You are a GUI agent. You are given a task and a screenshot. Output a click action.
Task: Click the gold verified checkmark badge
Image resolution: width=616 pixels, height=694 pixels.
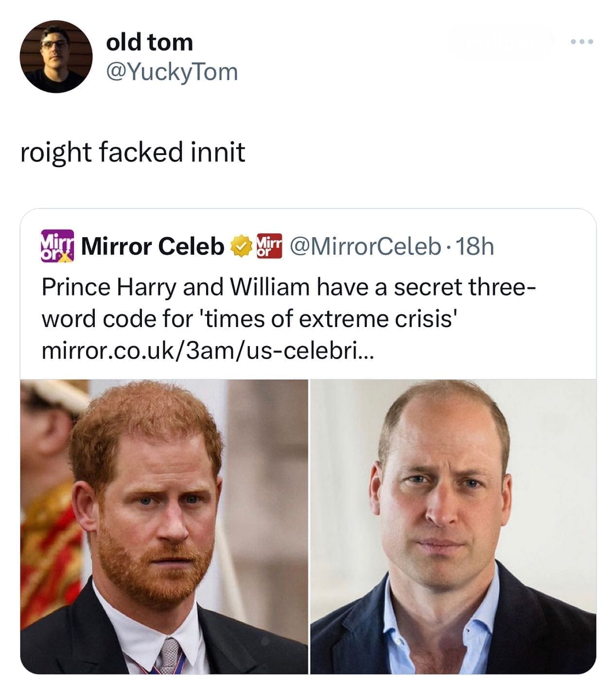(x=239, y=246)
